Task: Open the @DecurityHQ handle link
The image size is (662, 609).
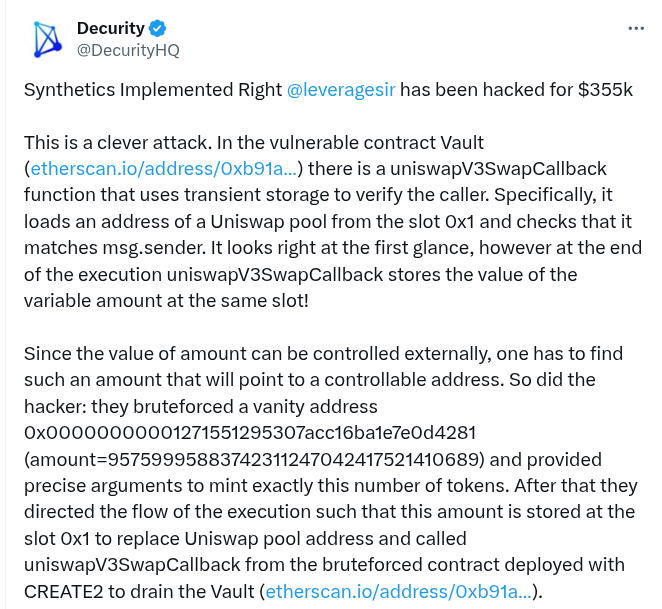Action: tap(128, 50)
